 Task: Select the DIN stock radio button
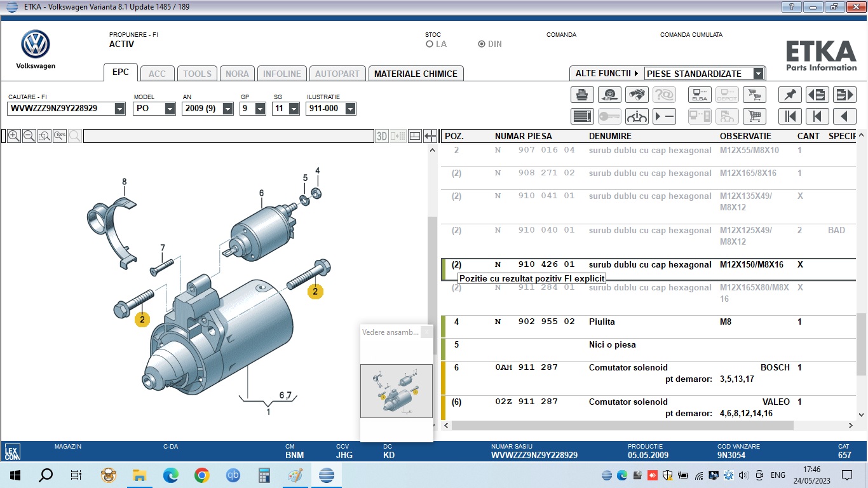[x=482, y=44]
